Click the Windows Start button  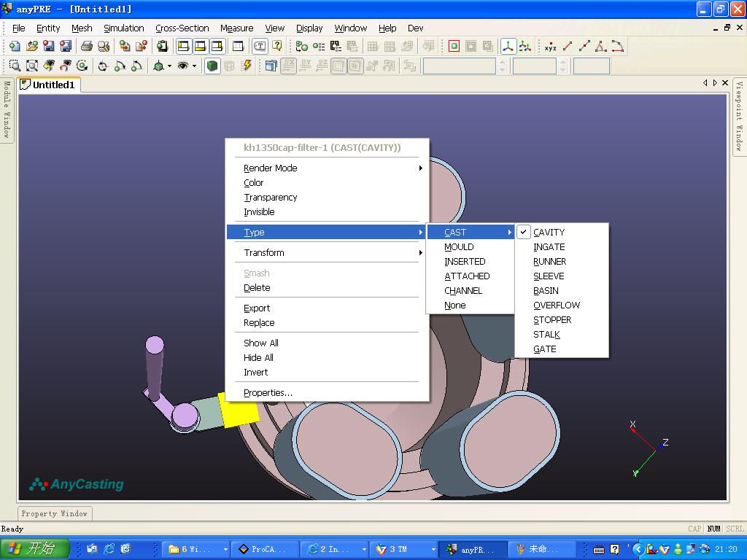point(34,549)
